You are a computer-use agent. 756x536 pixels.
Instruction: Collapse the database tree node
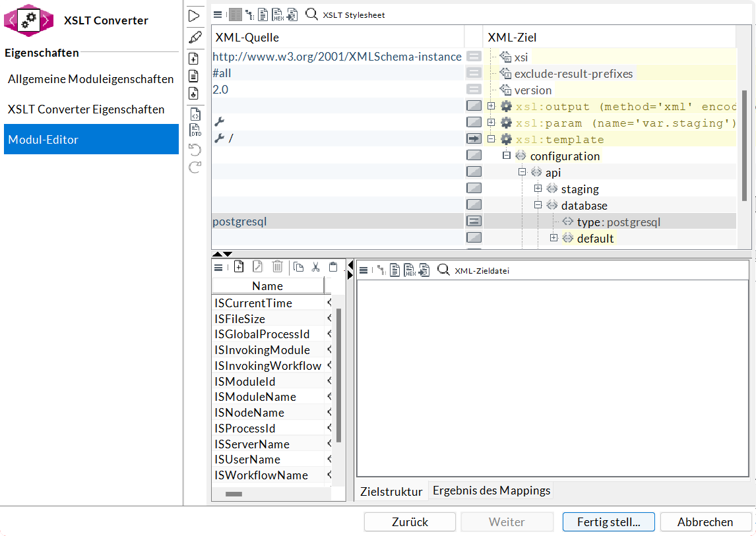[x=538, y=205]
